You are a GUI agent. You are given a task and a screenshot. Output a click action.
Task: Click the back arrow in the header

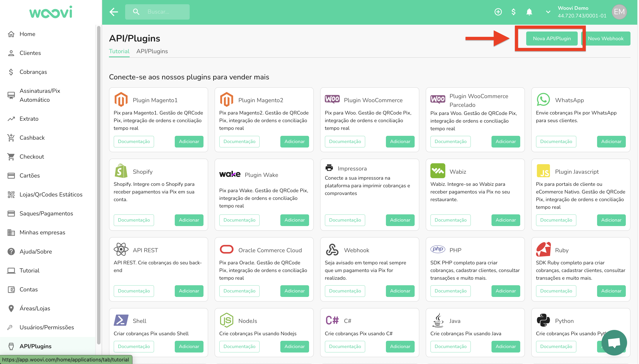[114, 12]
